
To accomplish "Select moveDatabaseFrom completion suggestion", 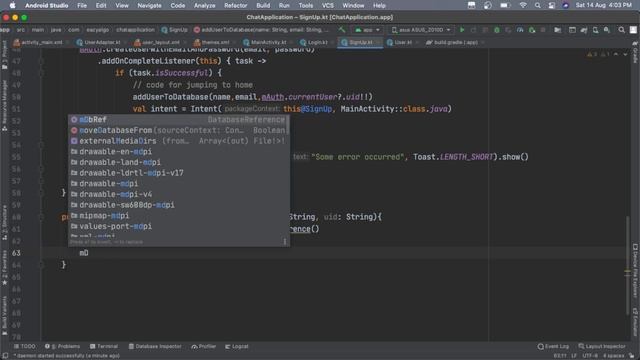I will coord(178,130).
